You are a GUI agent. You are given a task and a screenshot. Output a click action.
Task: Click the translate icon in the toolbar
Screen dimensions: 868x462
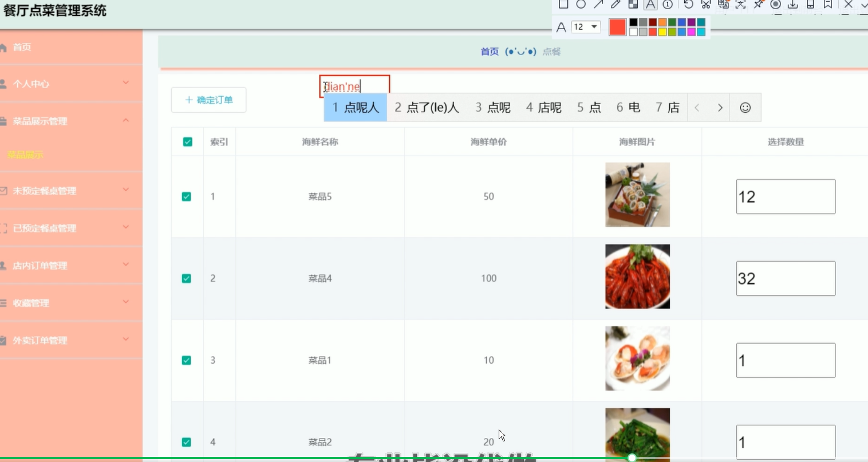pos(724,4)
